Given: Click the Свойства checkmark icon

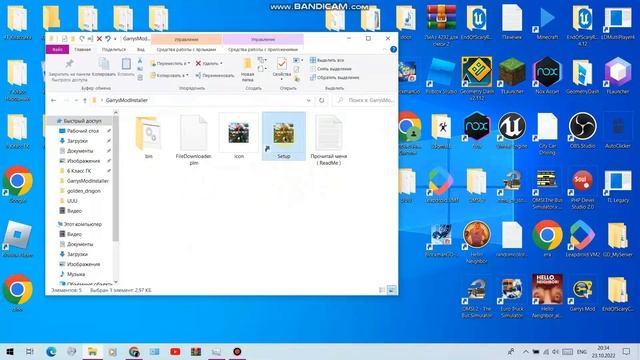Looking at the screenshot, I should coord(281,64).
